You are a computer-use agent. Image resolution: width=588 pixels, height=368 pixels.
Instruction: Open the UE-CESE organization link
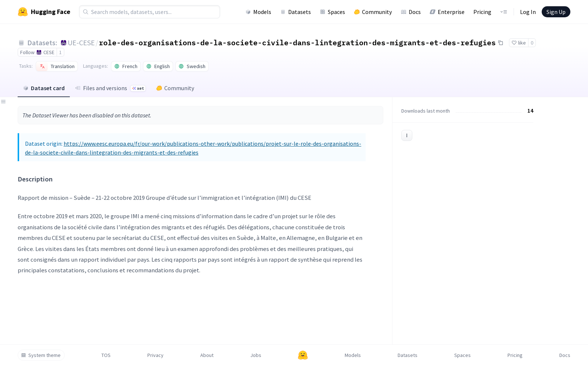(x=81, y=43)
